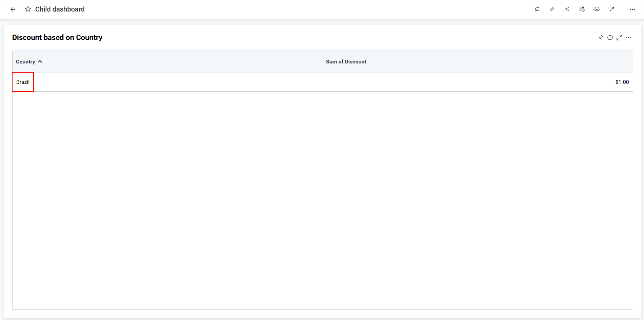Open the dashboard more options menu
This screenshot has width=644, height=320.
632,9
